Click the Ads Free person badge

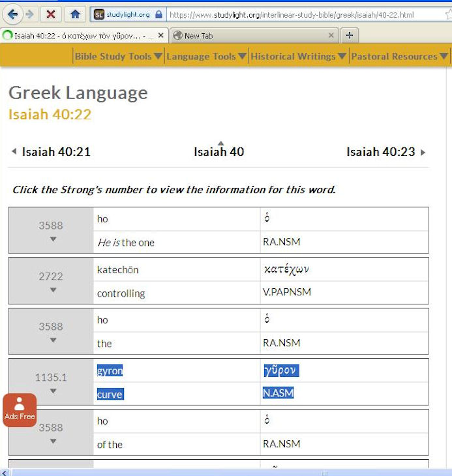click(20, 409)
